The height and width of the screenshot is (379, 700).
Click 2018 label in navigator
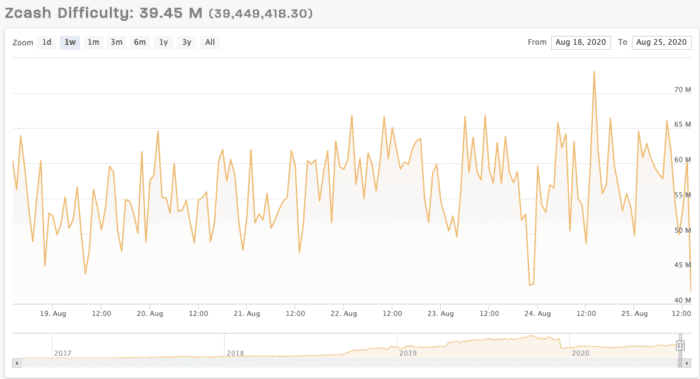point(235,353)
